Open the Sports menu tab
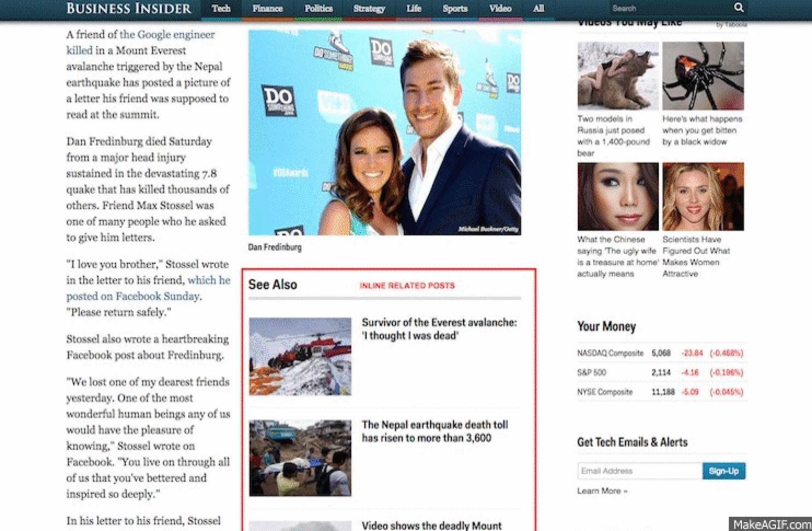The width and height of the screenshot is (812, 531). [x=455, y=8]
